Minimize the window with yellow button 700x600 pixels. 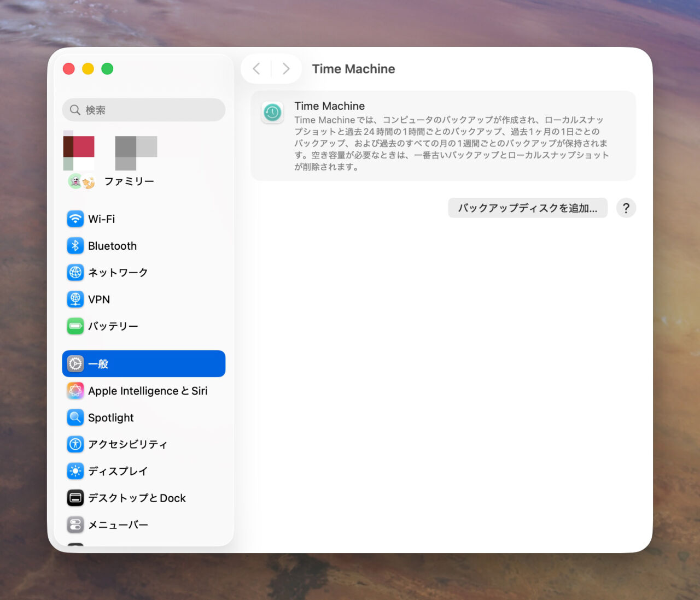click(x=88, y=69)
